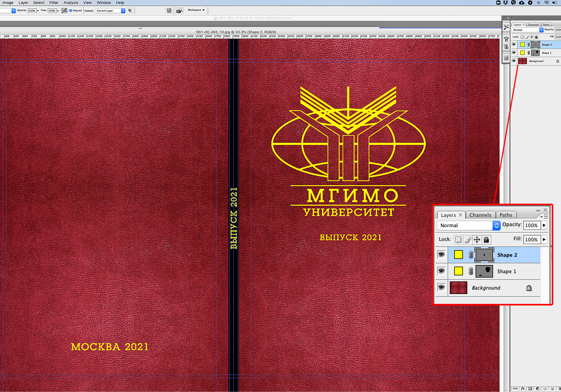Open the Workspace dropdown
The image size is (561, 392).
[196, 10]
